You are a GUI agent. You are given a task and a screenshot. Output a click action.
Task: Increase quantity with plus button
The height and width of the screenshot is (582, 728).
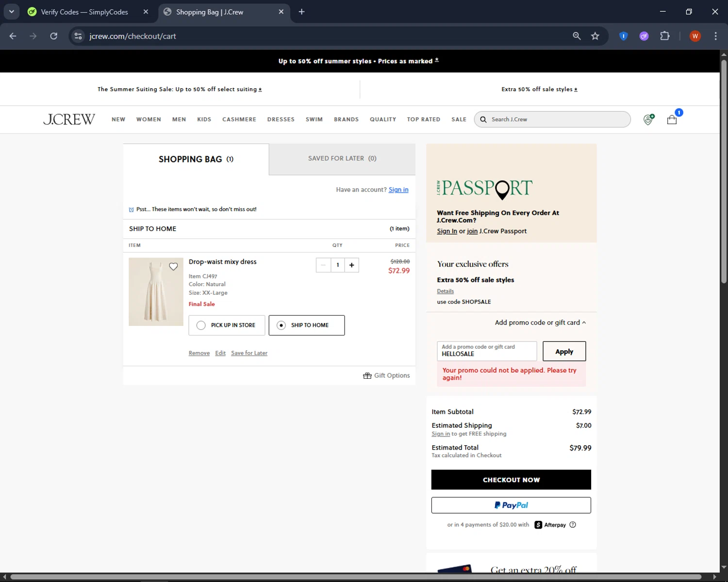point(352,265)
